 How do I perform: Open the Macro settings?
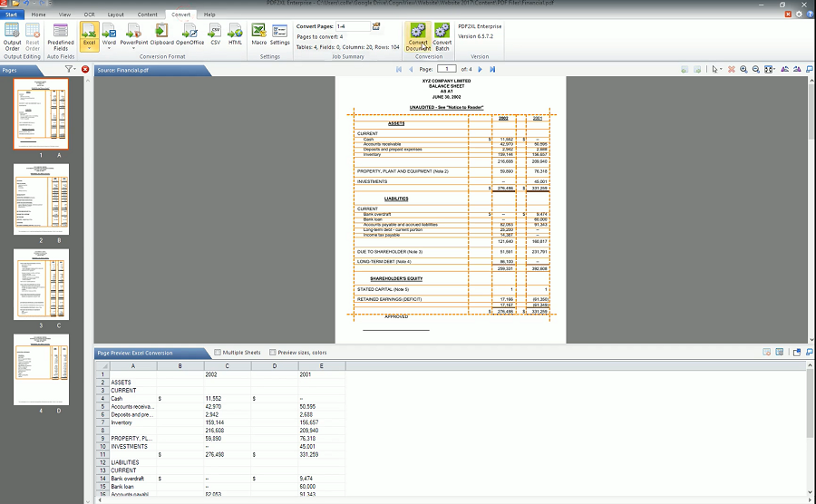point(258,34)
